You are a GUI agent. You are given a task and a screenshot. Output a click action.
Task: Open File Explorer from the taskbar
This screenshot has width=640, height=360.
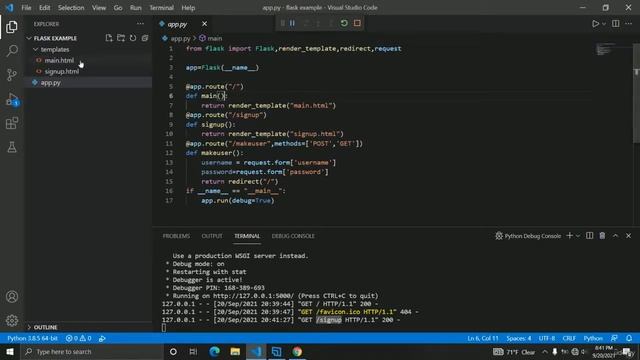pos(235,351)
